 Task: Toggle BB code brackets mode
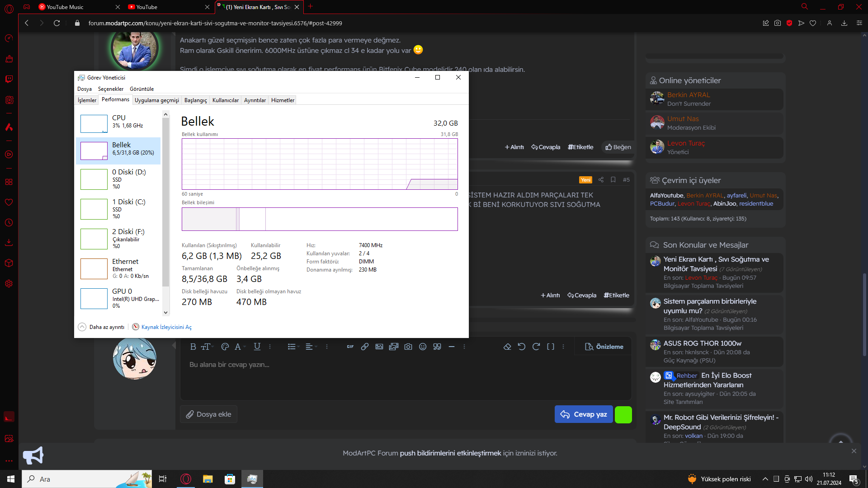tap(551, 347)
